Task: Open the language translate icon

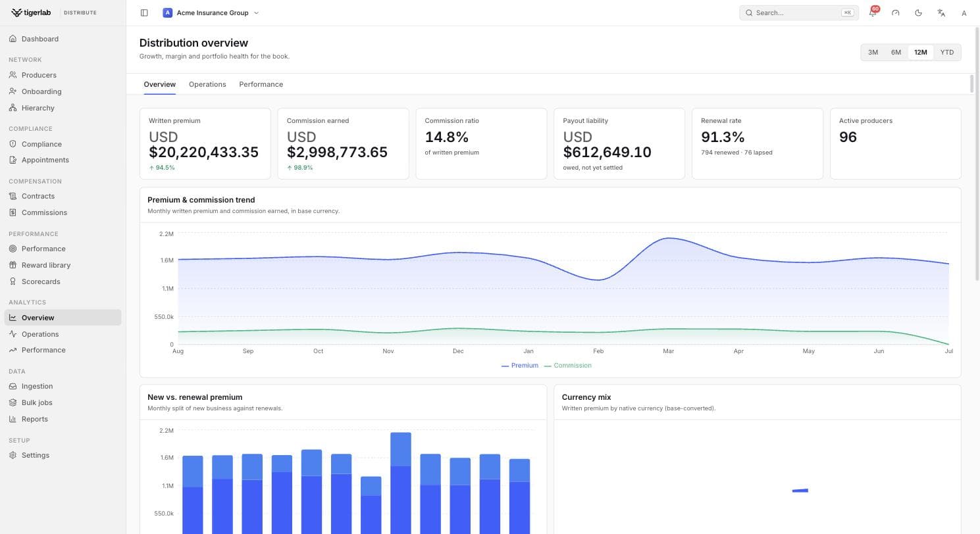Action: (941, 12)
